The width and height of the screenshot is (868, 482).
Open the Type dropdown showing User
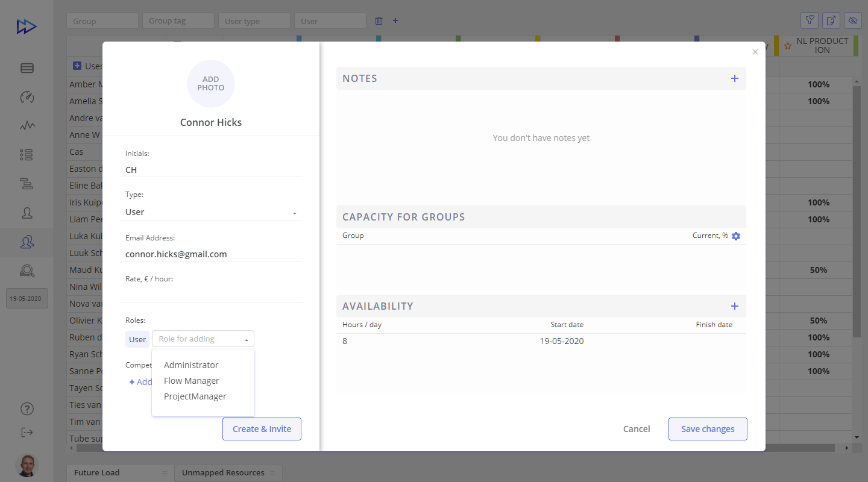pos(211,212)
